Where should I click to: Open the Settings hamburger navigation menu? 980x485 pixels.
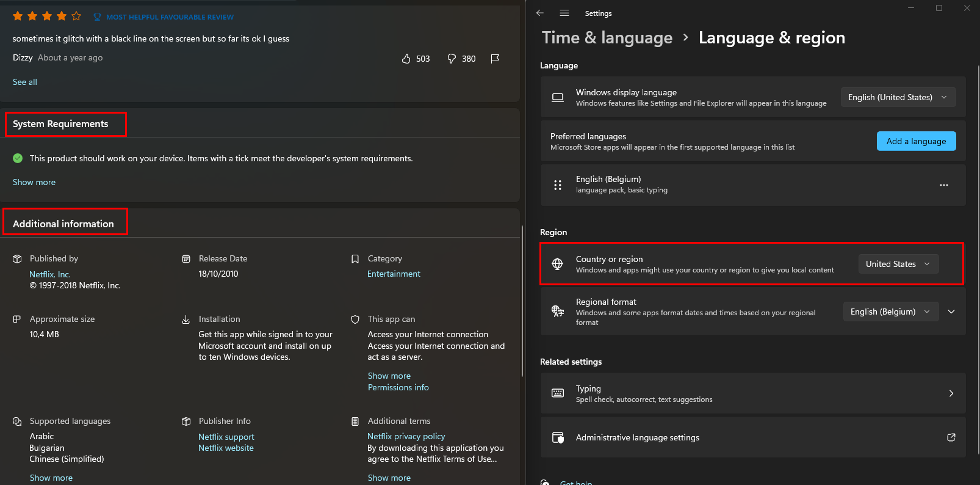point(564,13)
